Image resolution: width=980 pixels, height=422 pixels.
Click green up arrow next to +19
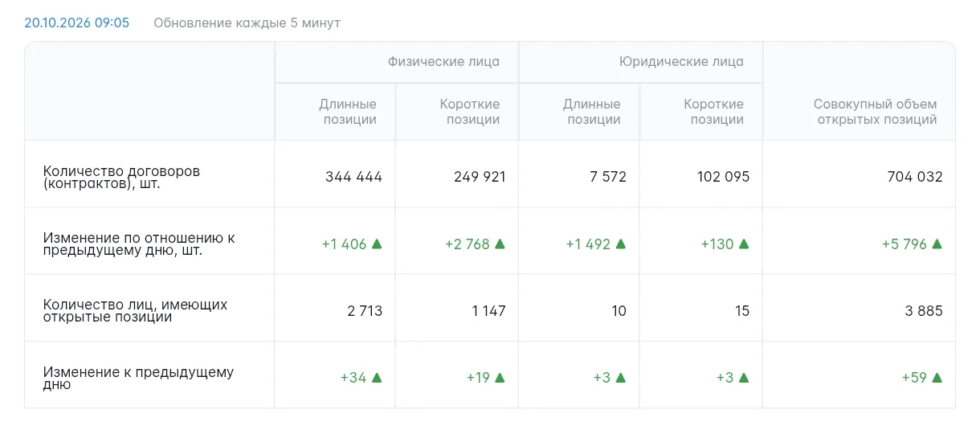click(x=500, y=378)
